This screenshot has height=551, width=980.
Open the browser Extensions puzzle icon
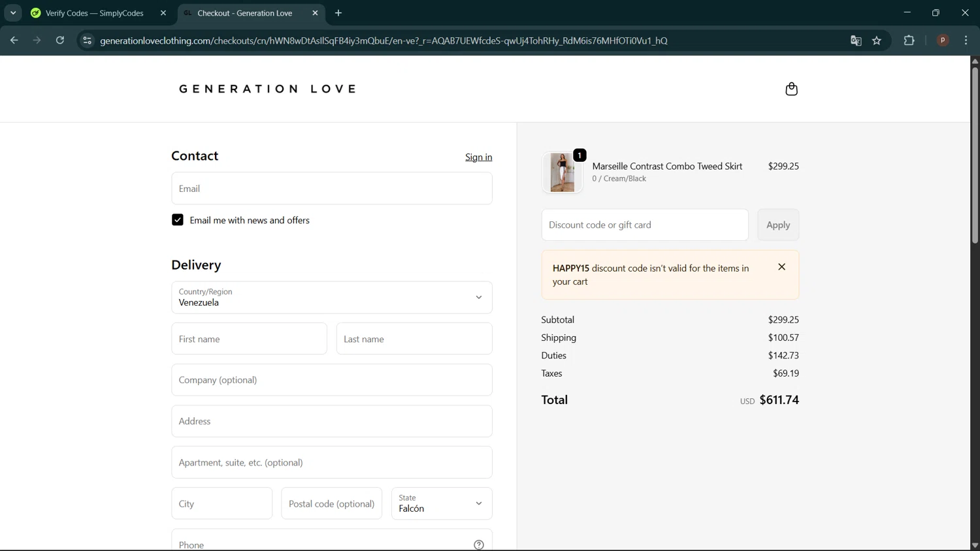click(x=909, y=40)
